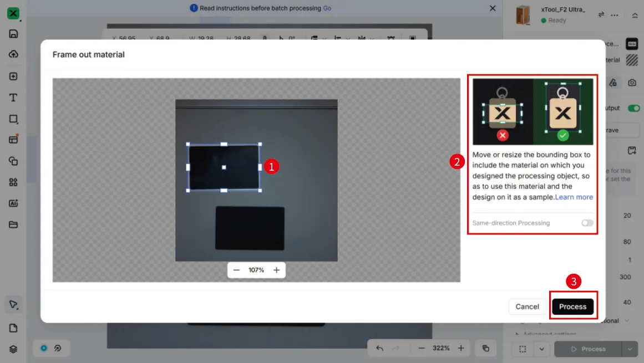Zoom in the material preview at 107%
Viewport: 644px width, 363px height.
click(x=276, y=270)
